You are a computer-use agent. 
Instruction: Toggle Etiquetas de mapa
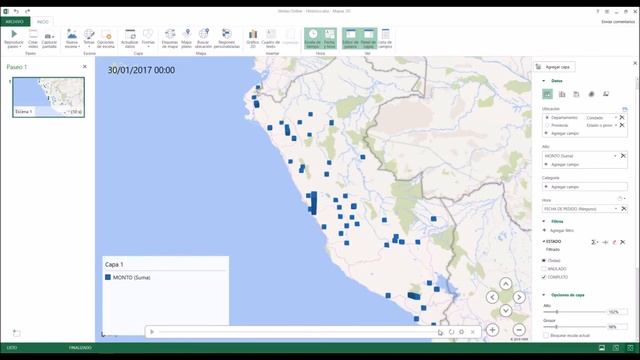coord(170,39)
